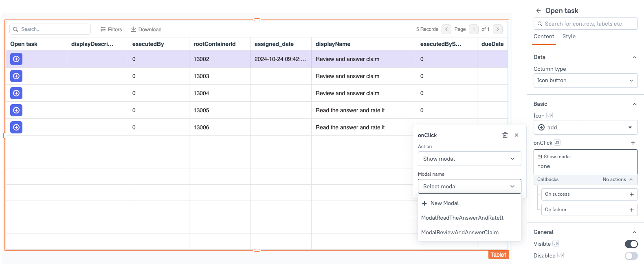
Task: Open the Column type dropdown
Action: [585, 81]
